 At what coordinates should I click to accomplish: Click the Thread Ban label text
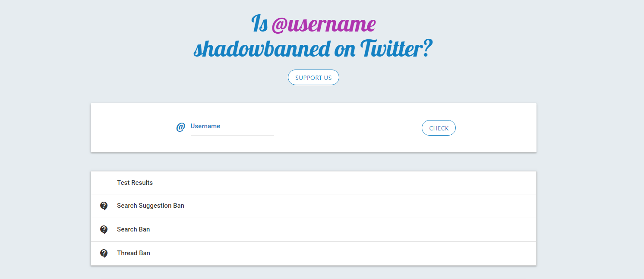133,253
